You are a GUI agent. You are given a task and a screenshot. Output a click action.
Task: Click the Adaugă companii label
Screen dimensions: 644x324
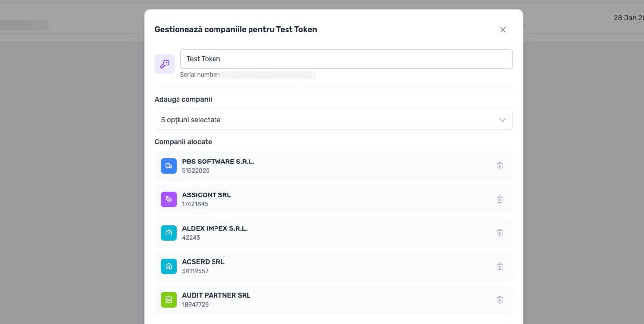click(183, 99)
